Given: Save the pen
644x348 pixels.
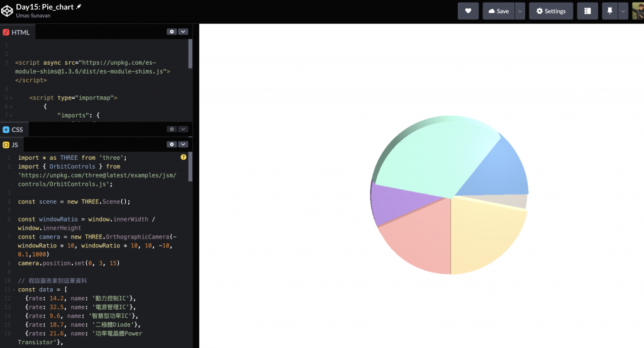Looking at the screenshot, I should (x=499, y=11).
